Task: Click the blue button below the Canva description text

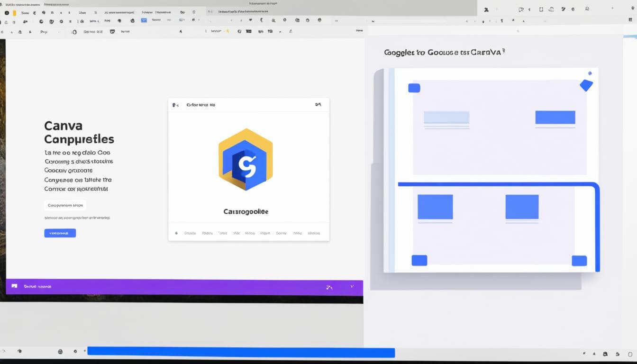Action: click(60, 233)
